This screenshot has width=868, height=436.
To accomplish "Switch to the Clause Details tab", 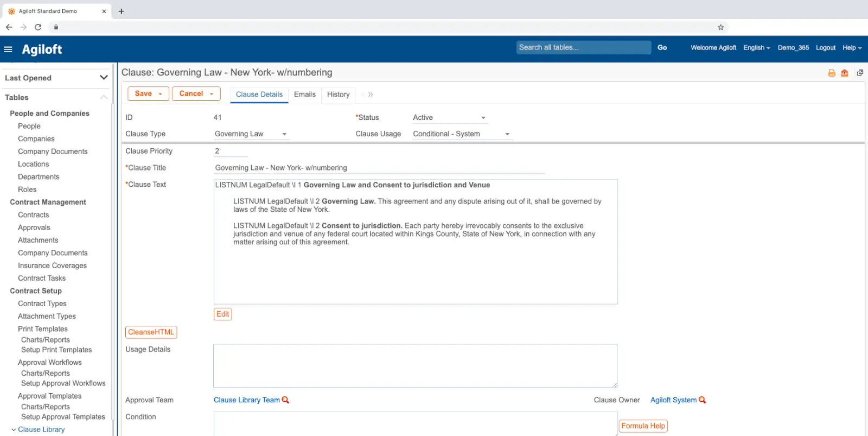I will tap(259, 94).
